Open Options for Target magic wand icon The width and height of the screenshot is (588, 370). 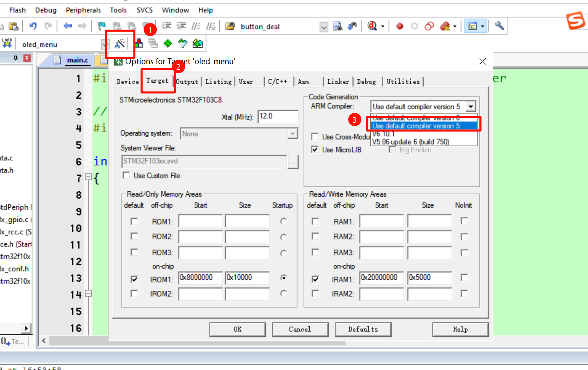119,43
